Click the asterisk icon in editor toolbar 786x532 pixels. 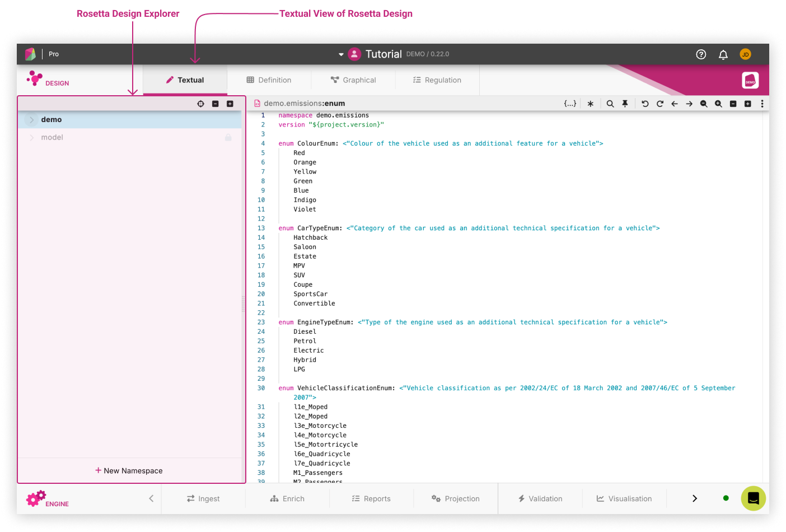pos(590,104)
